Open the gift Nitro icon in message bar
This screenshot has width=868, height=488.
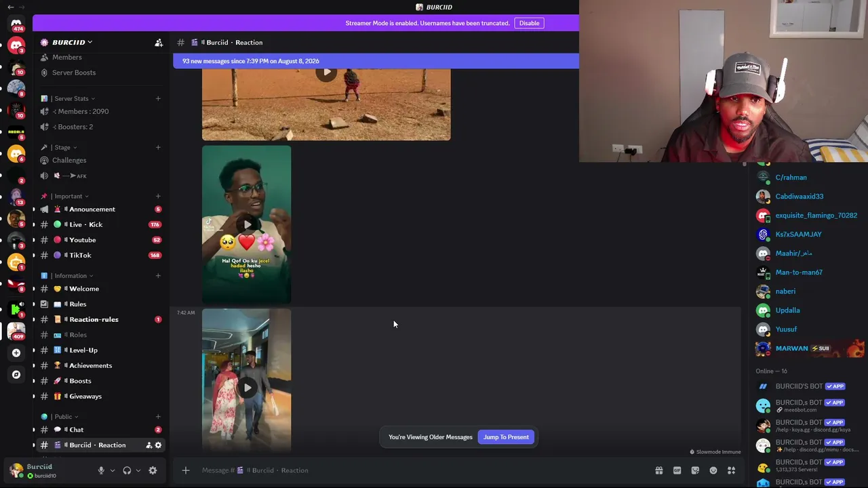point(658,470)
